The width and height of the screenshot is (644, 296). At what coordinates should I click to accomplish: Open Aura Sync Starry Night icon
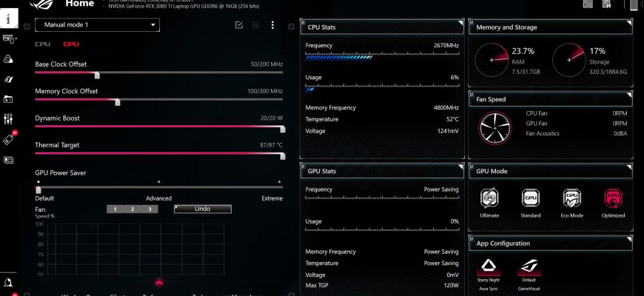coord(489,266)
